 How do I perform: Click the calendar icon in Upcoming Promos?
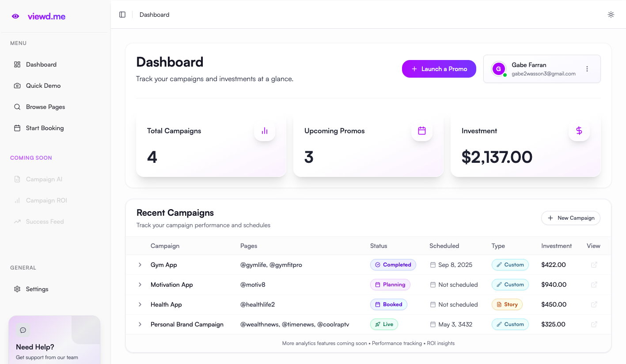422,131
